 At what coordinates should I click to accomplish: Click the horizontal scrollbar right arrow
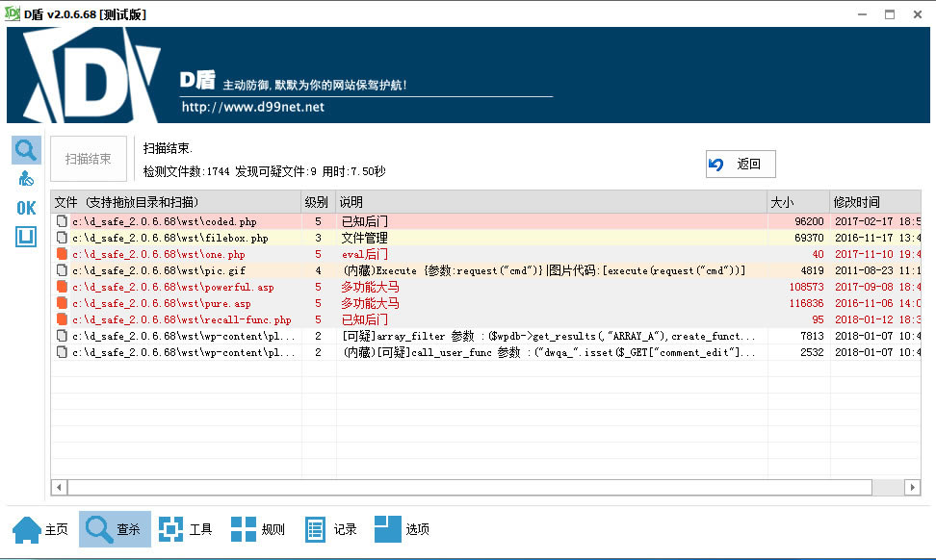[912, 487]
